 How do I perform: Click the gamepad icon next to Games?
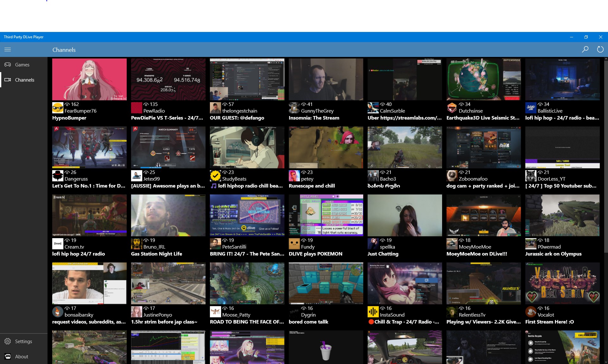pyautogui.click(x=8, y=65)
